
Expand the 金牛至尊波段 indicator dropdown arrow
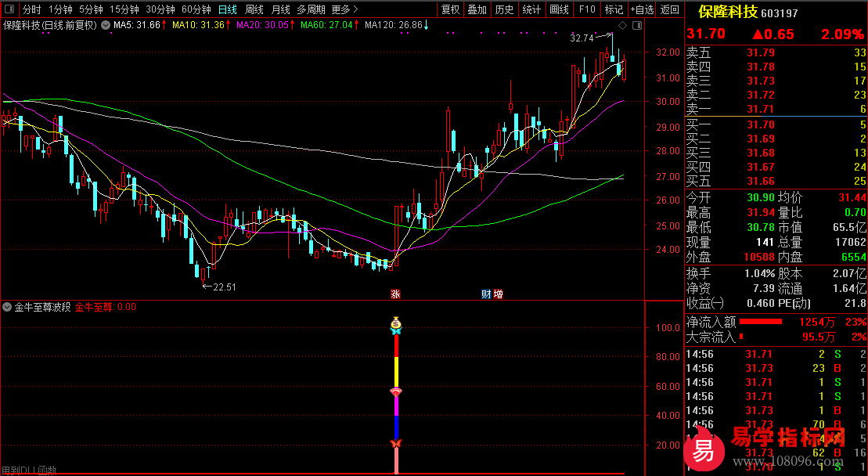[8, 308]
